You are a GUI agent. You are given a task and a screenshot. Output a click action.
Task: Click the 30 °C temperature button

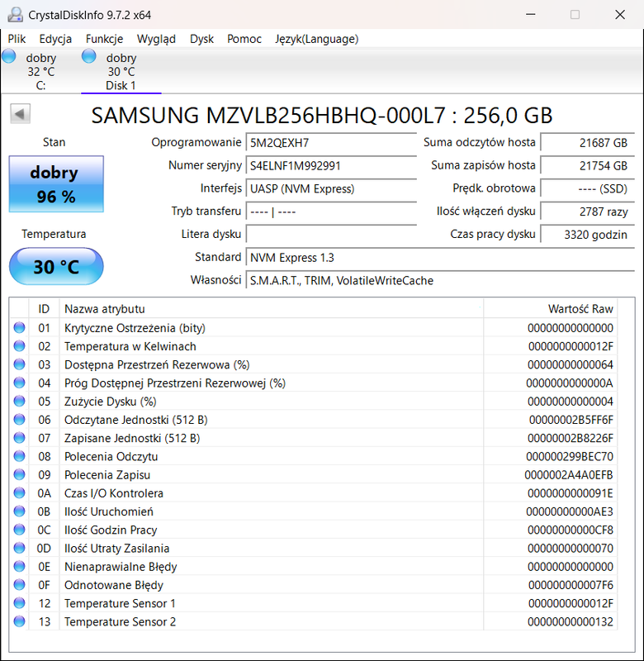(x=56, y=266)
